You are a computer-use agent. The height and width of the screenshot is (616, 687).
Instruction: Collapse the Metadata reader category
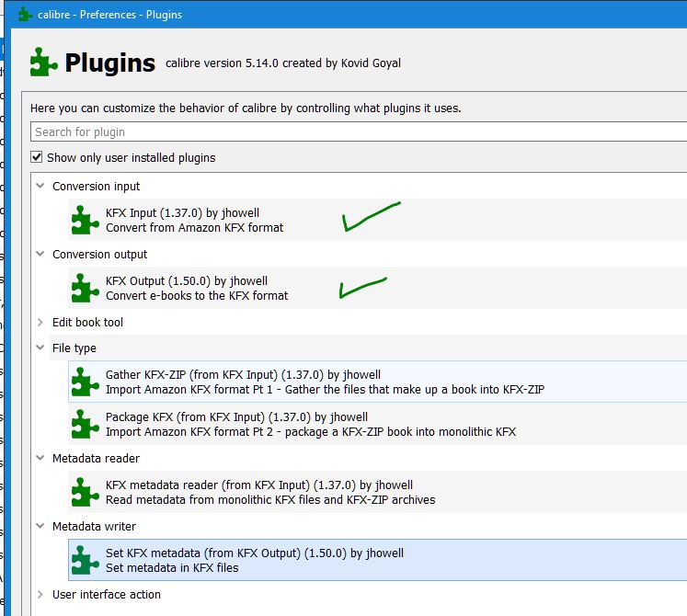[x=40, y=458]
